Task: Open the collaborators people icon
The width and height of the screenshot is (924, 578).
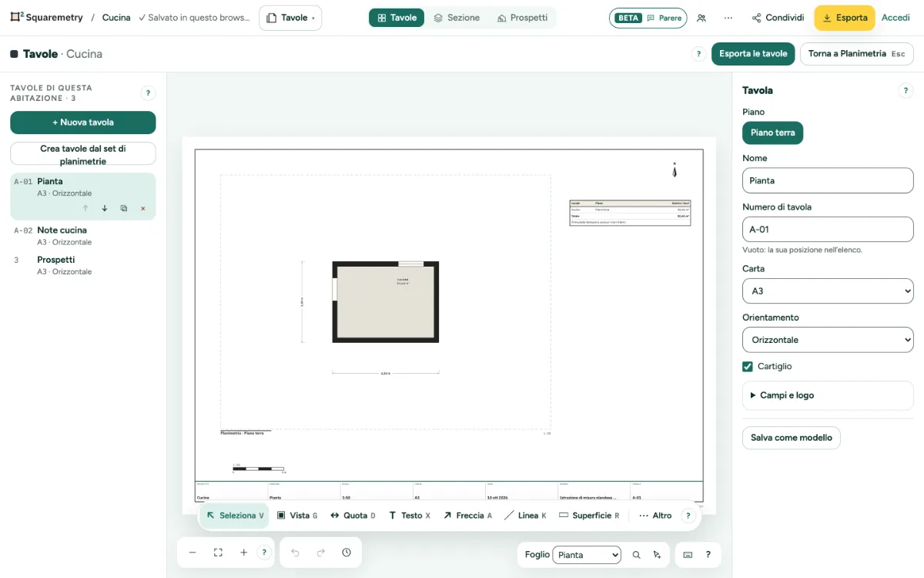Action: 701,18
